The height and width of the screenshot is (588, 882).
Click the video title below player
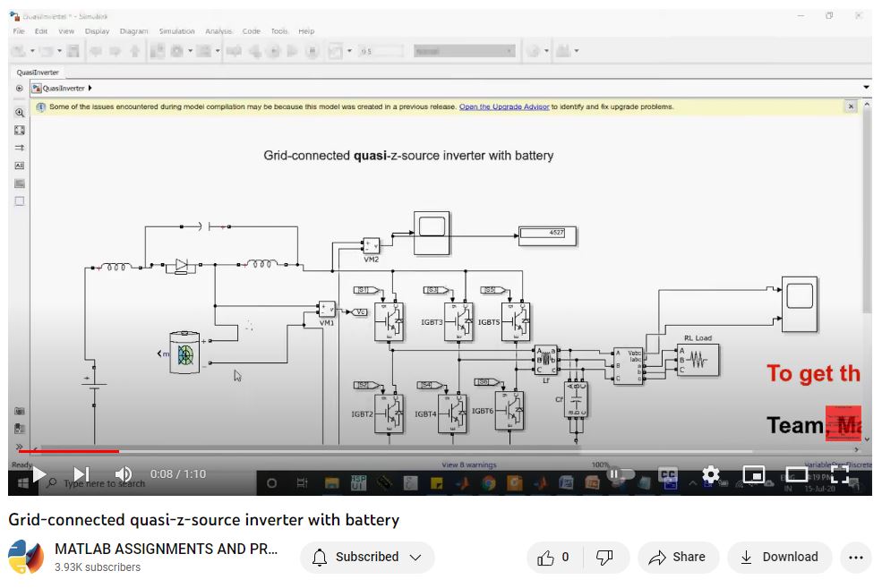pos(203,519)
